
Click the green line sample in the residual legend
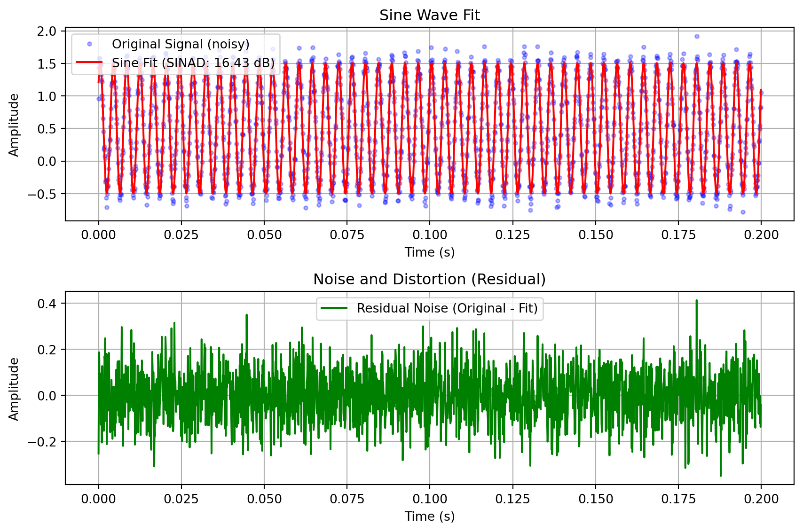pyautogui.click(x=334, y=308)
